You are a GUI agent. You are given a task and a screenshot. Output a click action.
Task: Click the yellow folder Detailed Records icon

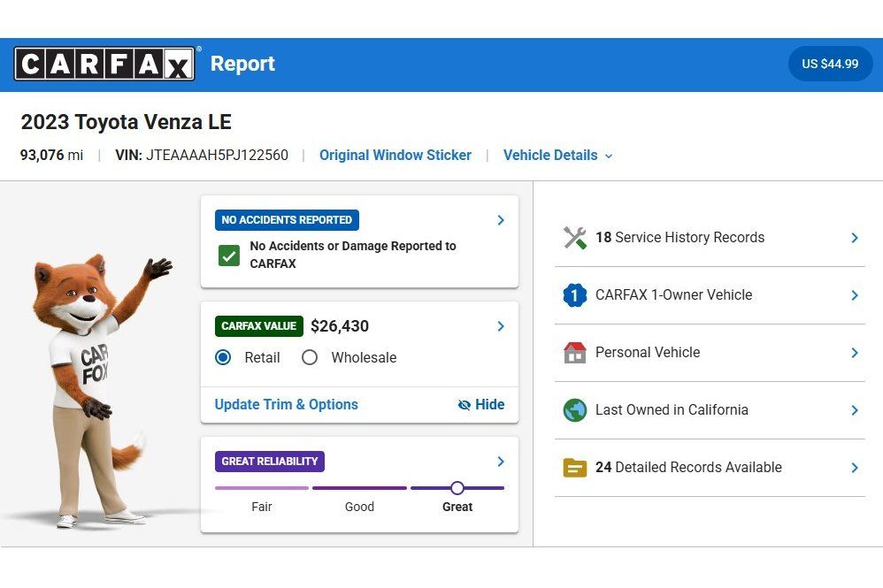click(574, 468)
